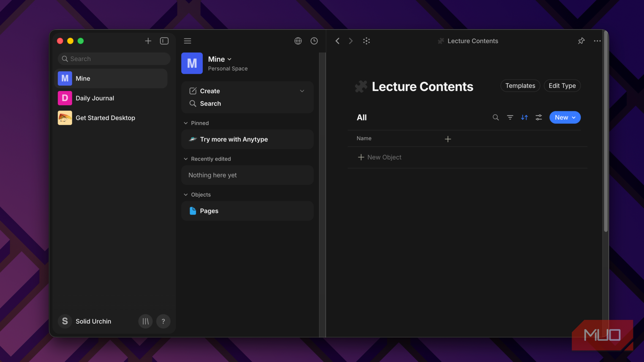Click Search in the Mine widget panel
644x362 pixels.
[210, 104]
